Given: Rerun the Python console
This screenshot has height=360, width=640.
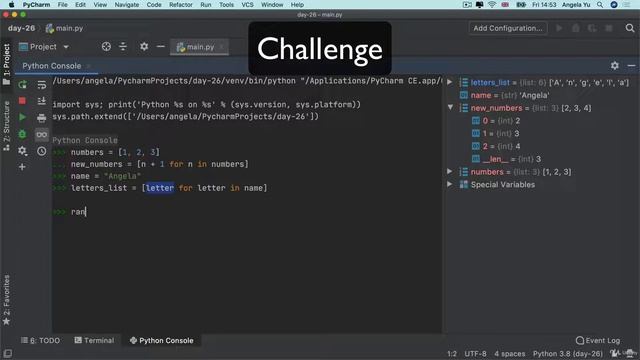Looking at the screenshot, I should click(x=22, y=84).
